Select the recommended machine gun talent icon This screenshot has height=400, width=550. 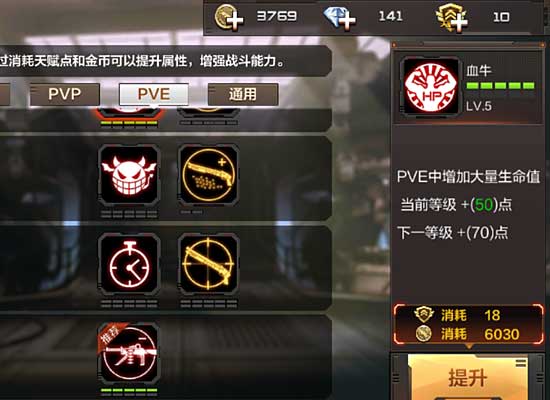point(129,354)
